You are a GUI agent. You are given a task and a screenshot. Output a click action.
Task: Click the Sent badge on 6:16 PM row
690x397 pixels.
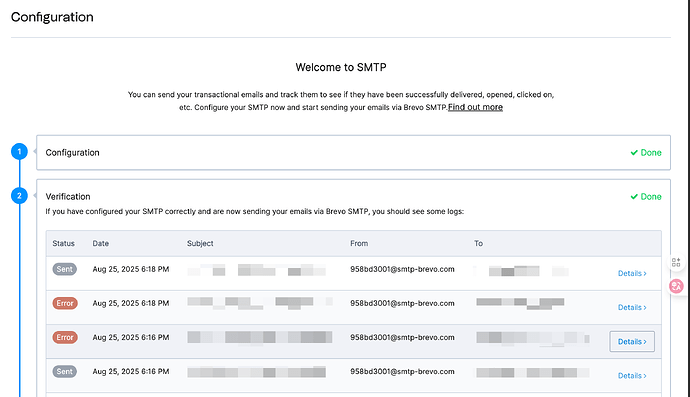pyautogui.click(x=65, y=371)
